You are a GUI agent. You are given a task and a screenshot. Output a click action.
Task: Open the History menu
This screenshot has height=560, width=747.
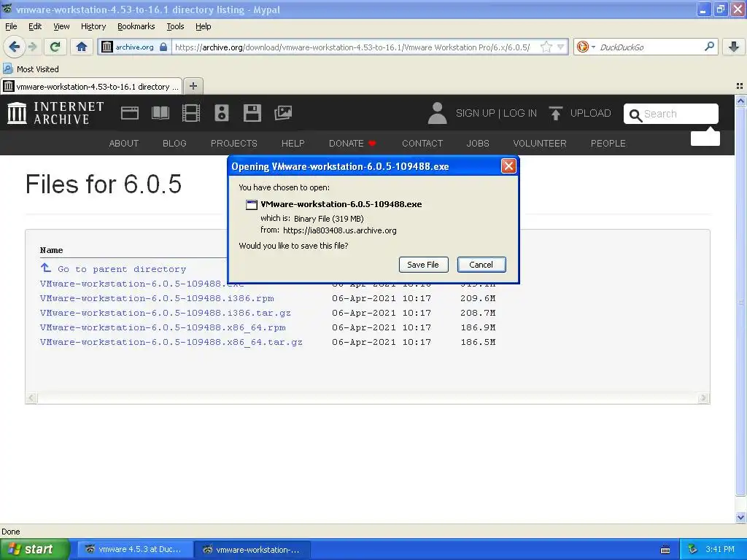[x=93, y=26]
